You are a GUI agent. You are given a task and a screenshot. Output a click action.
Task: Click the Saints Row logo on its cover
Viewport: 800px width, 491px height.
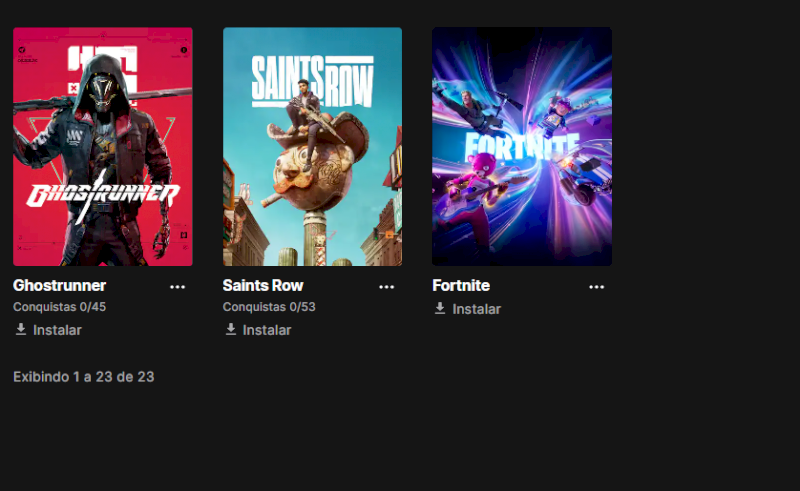(312, 81)
